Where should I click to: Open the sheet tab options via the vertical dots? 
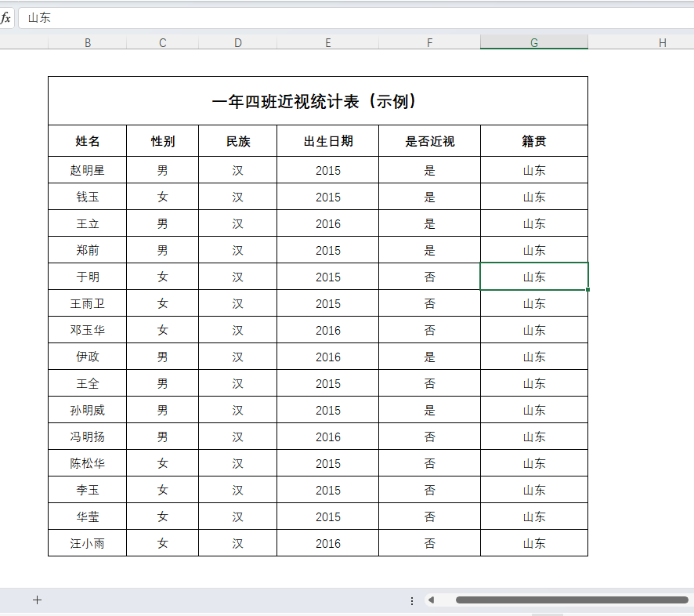tap(413, 600)
